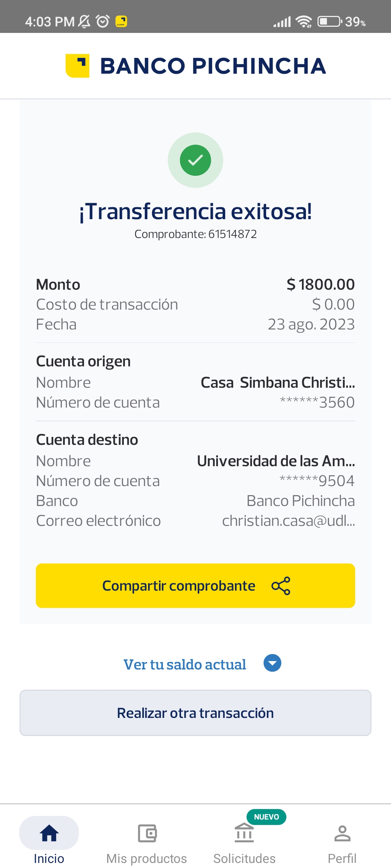This screenshot has height=868, width=391.
Task: Tap the alarm clock status bar icon
Action: (x=102, y=21)
